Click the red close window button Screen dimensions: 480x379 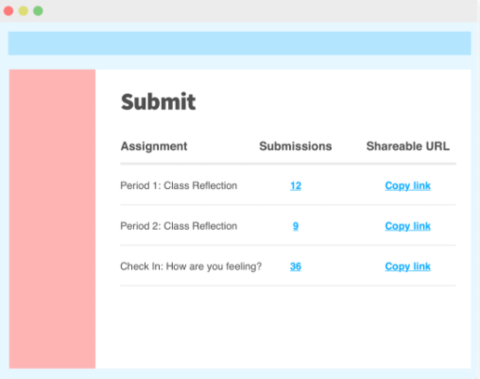8,11
